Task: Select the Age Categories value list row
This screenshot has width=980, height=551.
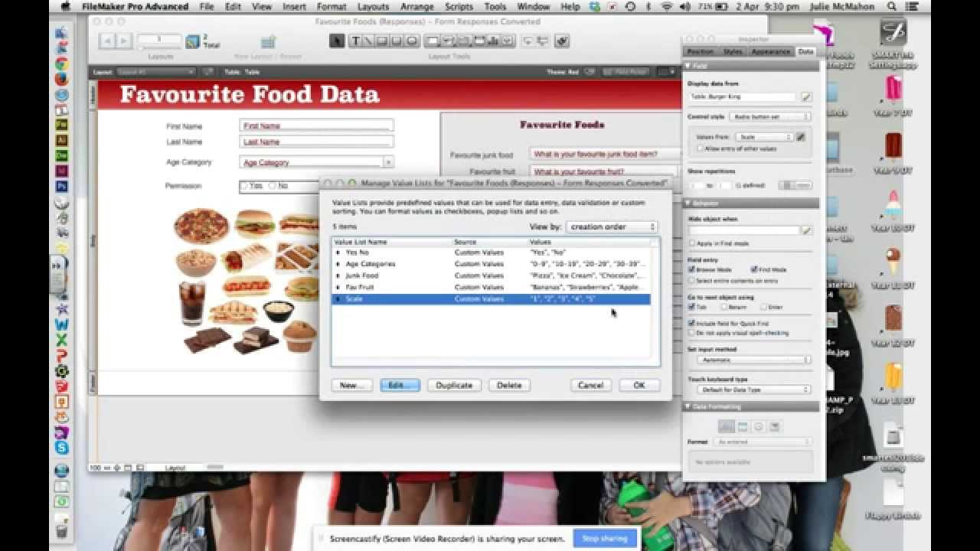Action: click(491, 264)
